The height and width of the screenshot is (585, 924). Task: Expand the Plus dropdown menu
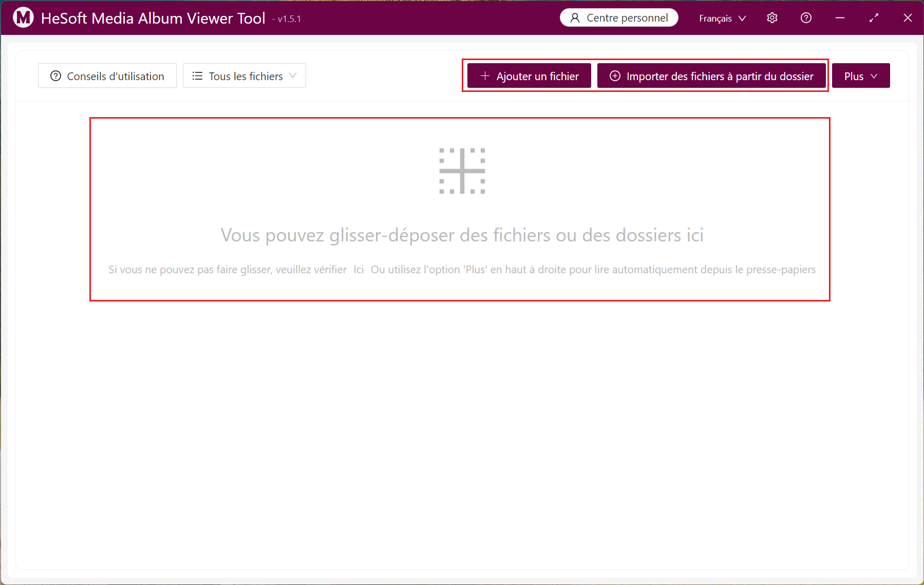[861, 76]
